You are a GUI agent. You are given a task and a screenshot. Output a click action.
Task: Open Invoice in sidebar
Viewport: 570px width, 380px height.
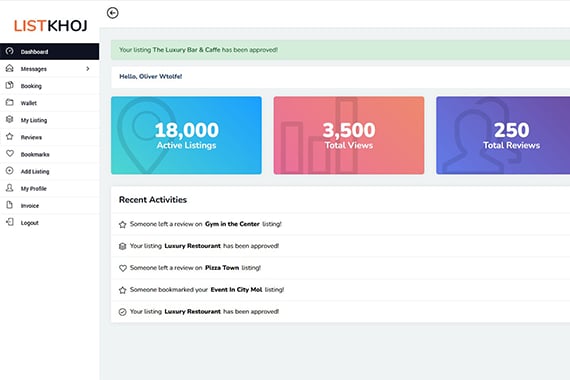coord(49,205)
